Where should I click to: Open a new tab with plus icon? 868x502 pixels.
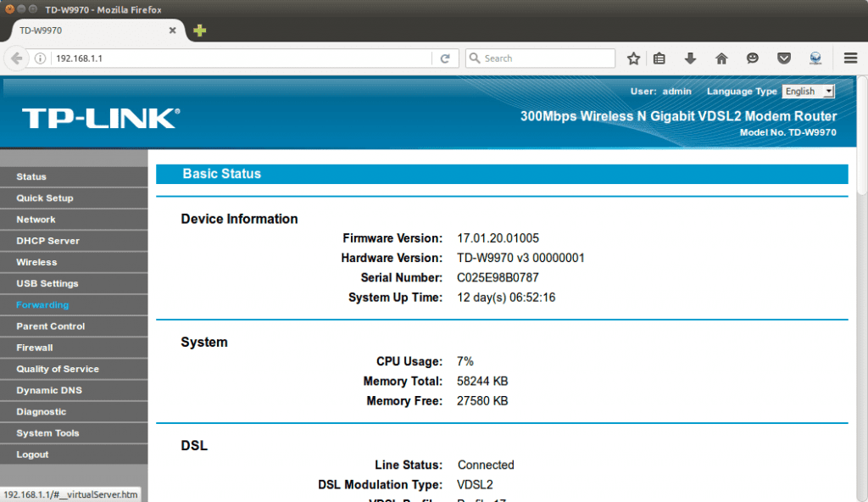coord(200,31)
